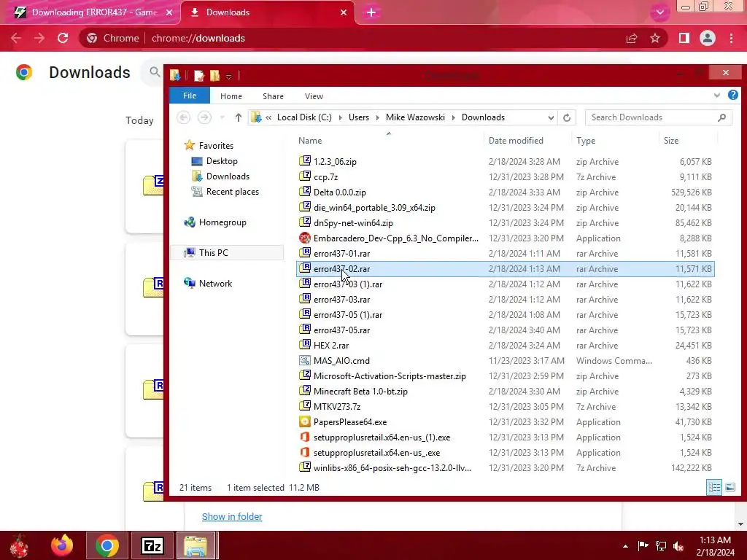Click the taskbar volume icon
Image resolution: width=747 pixels, height=560 pixels.
point(678,546)
